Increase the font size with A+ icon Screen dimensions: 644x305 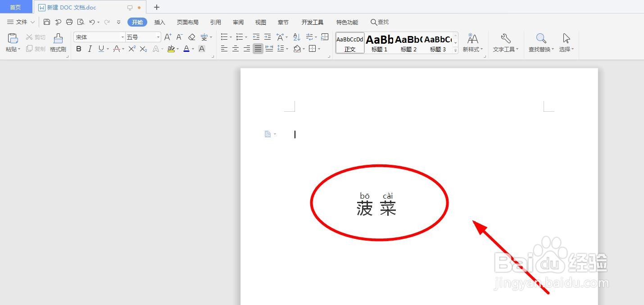coord(167,36)
